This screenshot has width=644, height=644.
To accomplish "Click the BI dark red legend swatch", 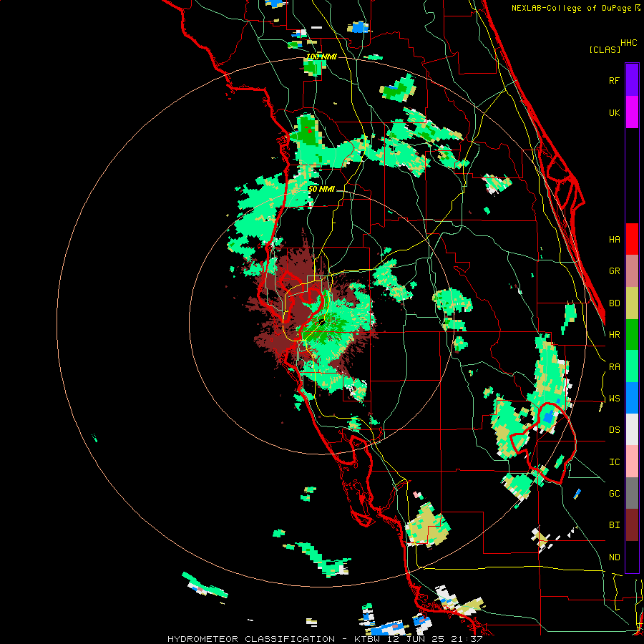I will (632, 525).
